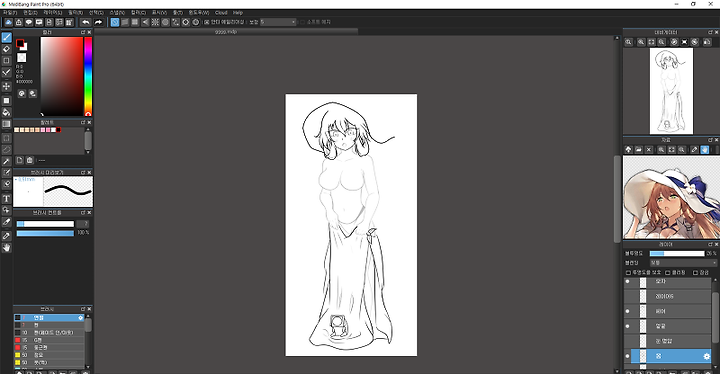Open the Cloud menu

221,13
